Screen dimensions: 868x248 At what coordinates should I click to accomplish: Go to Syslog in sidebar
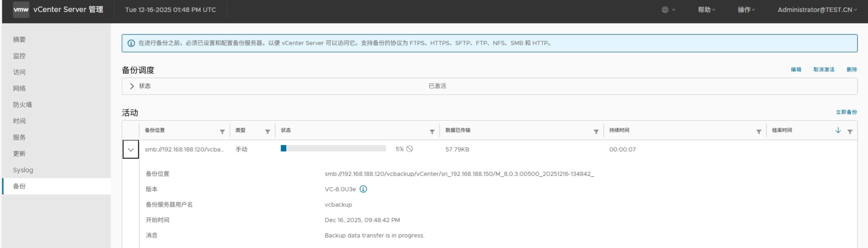click(56, 170)
